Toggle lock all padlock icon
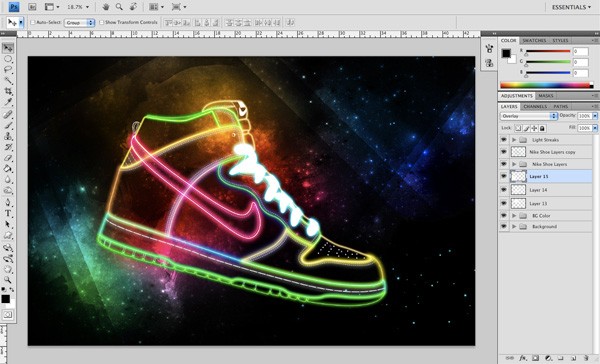The width and height of the screenshot is (600, 364). (542, 128)
